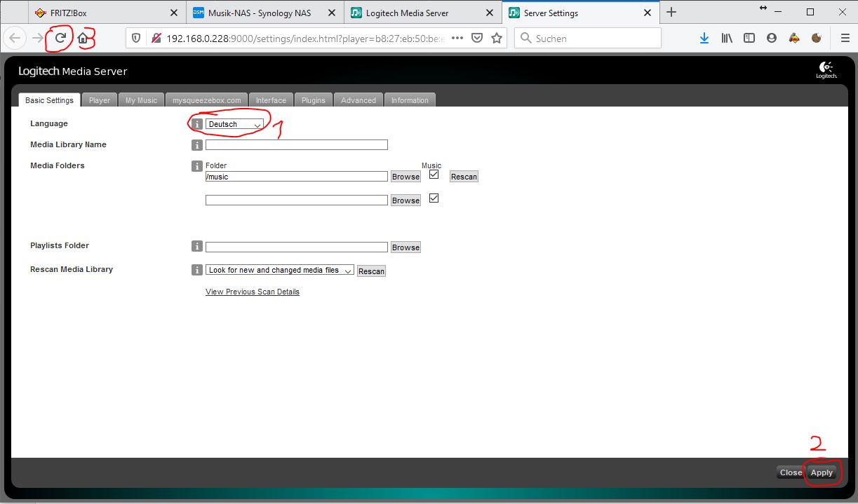Click the browser forward arrow
The width and height of the screenshot is (858, 504).
click(38, 38)
